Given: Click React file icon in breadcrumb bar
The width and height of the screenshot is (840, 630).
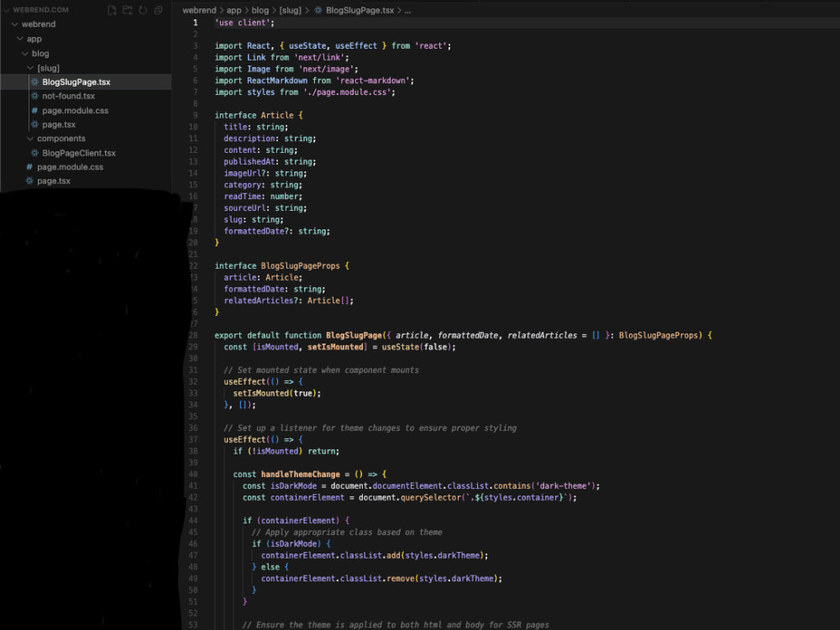Looking at the screenshot, I should [318, 10].
